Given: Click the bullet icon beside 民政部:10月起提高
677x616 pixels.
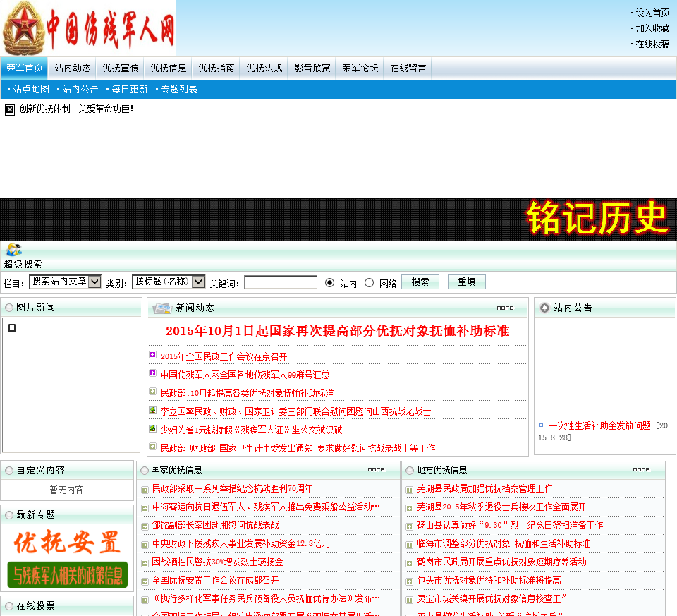Looking at the screenshot, I should coord(152,392).
